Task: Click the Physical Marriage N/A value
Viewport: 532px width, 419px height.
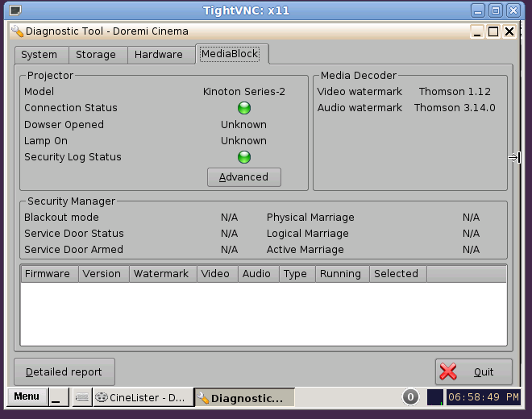Action: [x=471, y=218]
